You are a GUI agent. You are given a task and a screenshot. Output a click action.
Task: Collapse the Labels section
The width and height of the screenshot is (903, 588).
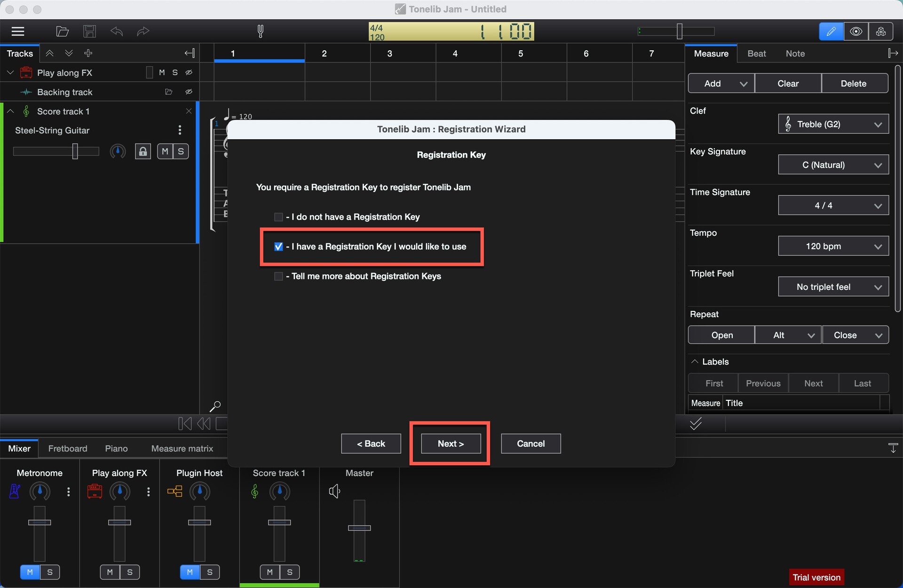[694, 362]
